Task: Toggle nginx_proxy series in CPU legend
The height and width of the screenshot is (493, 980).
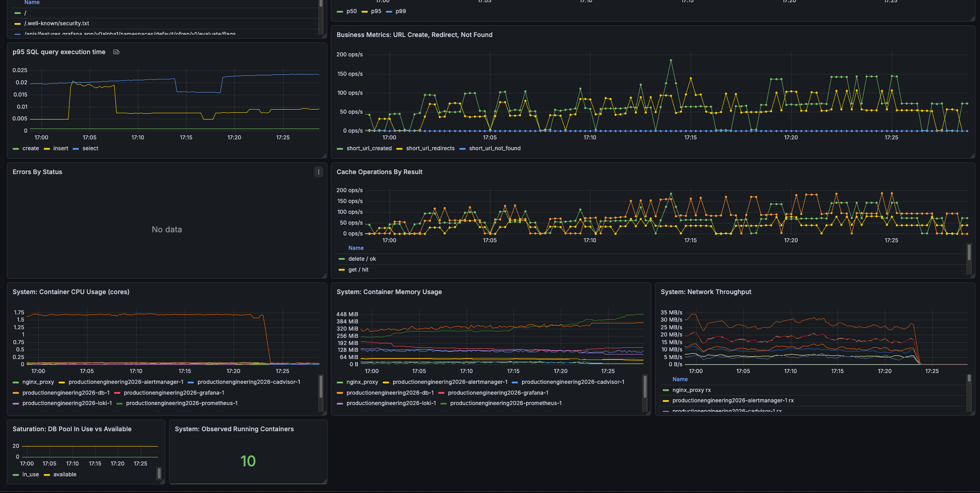Action: [38, 382]
